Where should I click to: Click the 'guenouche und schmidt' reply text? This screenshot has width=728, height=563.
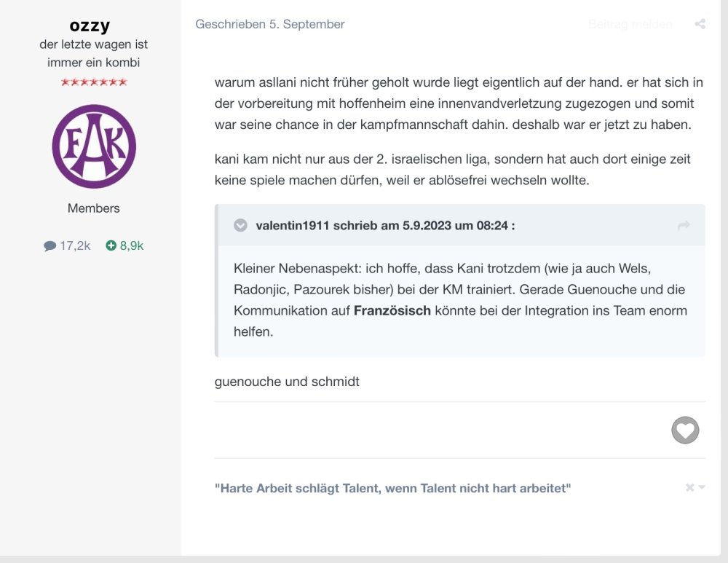(287, 381)
